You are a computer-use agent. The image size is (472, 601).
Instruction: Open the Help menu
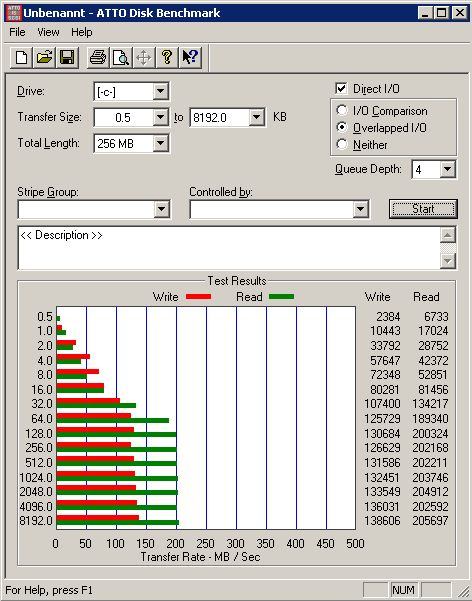pos(82,32)
